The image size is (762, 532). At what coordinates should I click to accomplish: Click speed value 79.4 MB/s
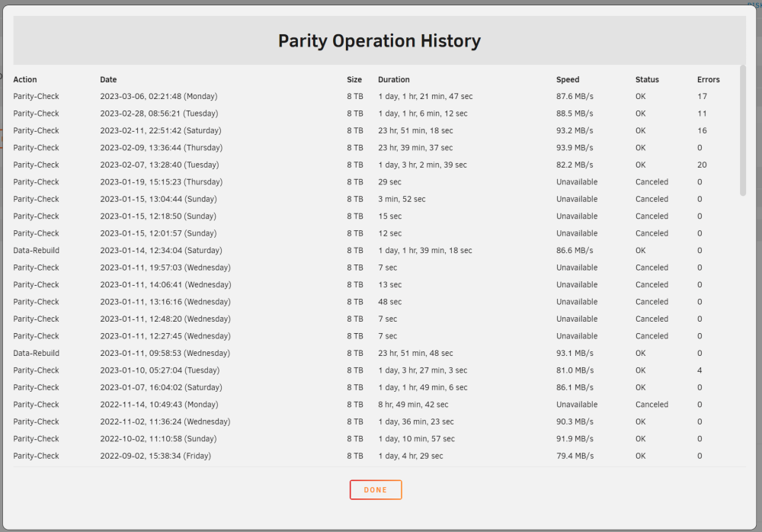point(575,456)
